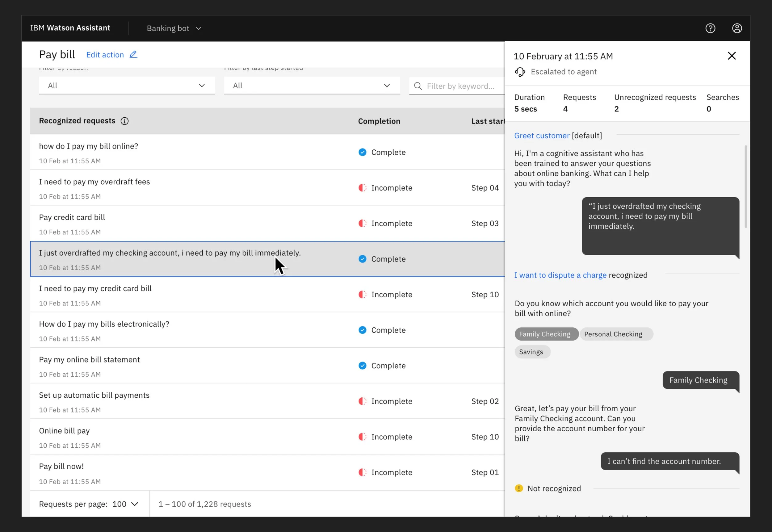Open the Greet customer action link
This screenshot has width=772, height=532.
coord(542,136)
